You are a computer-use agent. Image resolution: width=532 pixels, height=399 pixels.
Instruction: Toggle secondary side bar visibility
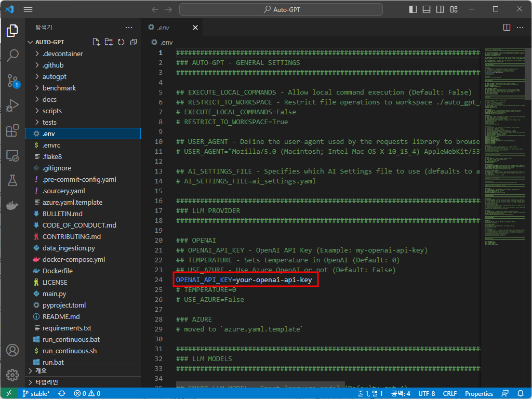440,9
